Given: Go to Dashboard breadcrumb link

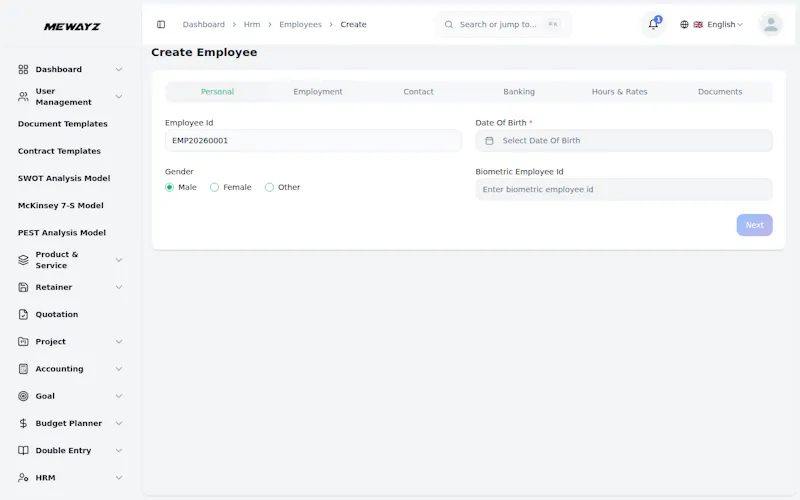Looking at the screenshot, I should coord(204,24).
